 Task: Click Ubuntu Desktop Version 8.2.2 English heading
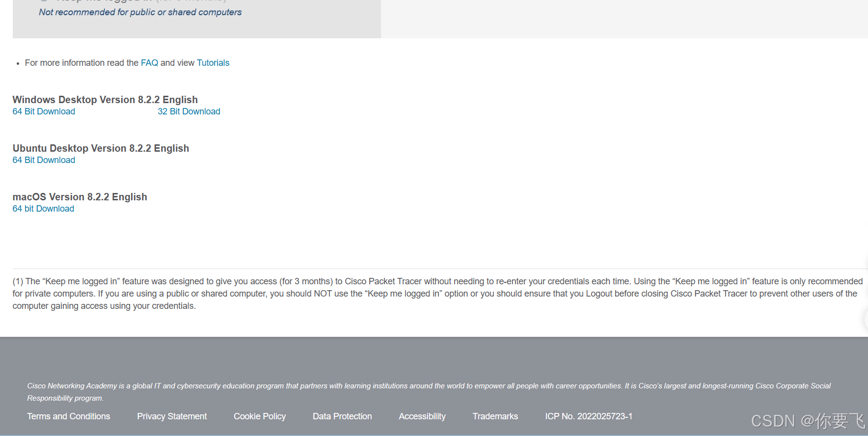pyautogui.click(x=101, y=148)
